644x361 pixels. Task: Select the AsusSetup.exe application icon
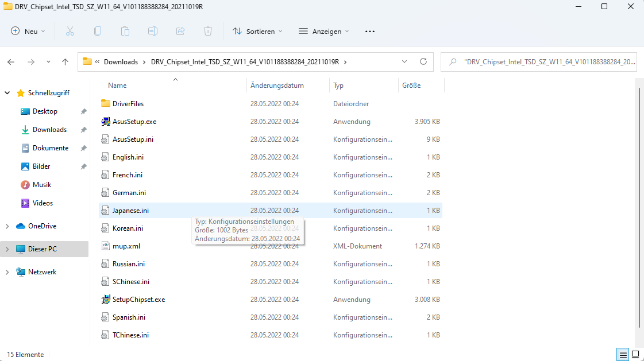(x=106, y=122)
